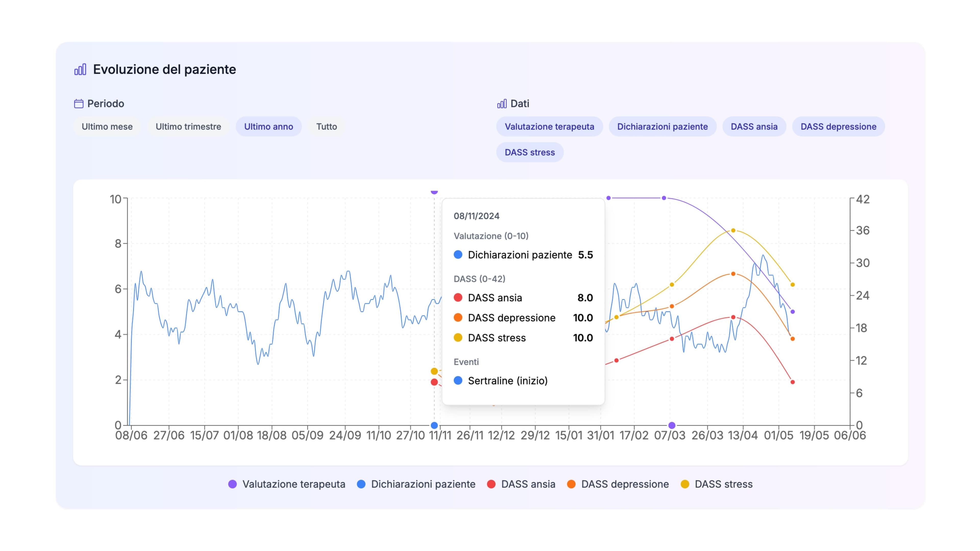Click the blue Sertraline event marker on axis
980x551 pixels.
[x=434, y=425]
